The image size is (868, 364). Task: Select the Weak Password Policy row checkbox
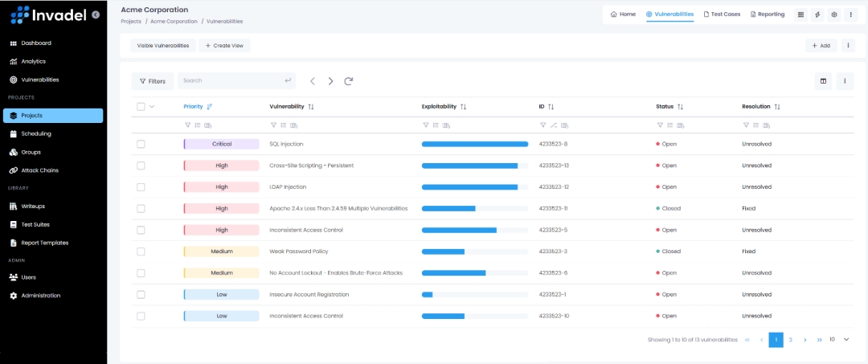[141, 252]
